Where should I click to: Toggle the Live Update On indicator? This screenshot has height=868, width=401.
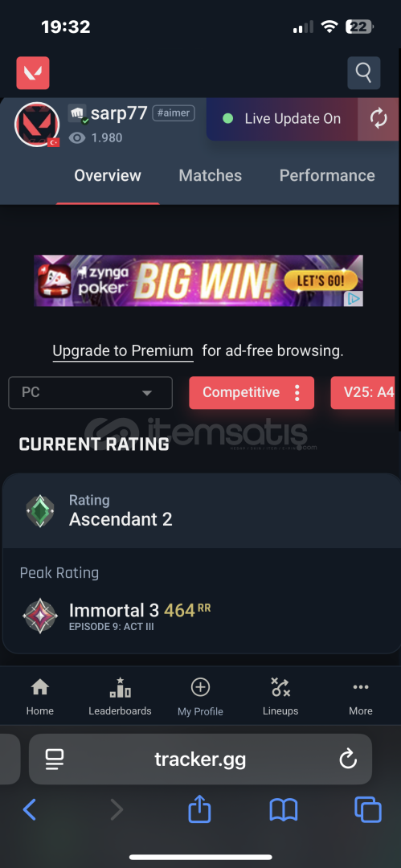283,119
